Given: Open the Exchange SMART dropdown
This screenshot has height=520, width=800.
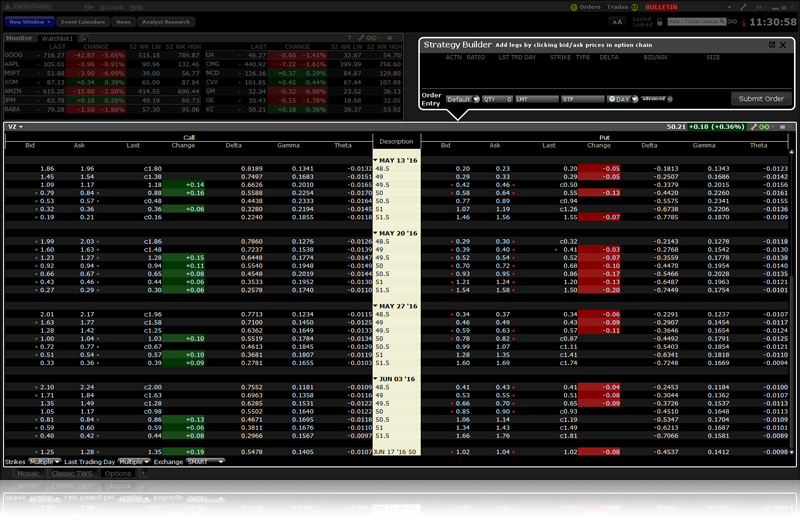Looking at the screenshot, I should pyautogui.click(x=205, y=461).
